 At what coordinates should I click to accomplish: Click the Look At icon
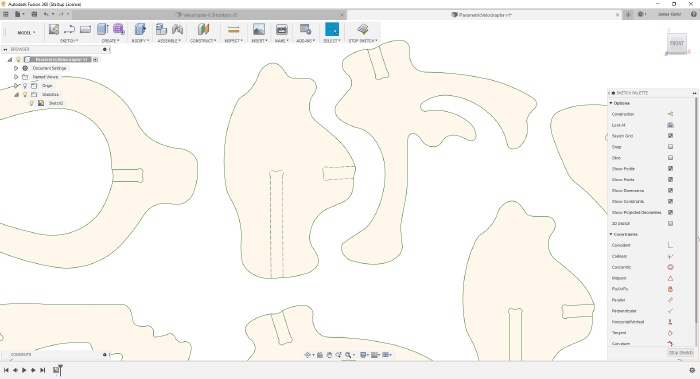(x=670, y=125)
